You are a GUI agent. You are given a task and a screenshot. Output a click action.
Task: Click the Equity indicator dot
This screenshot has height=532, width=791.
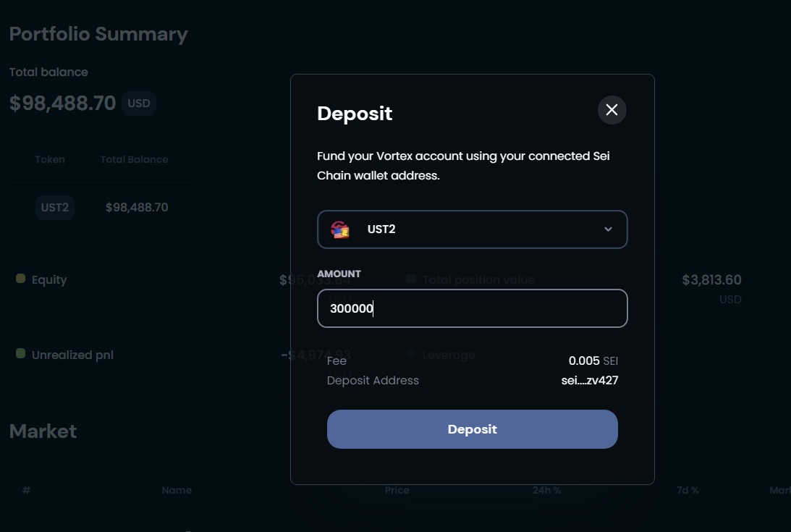pyautogui.click(x=21, y=279)
